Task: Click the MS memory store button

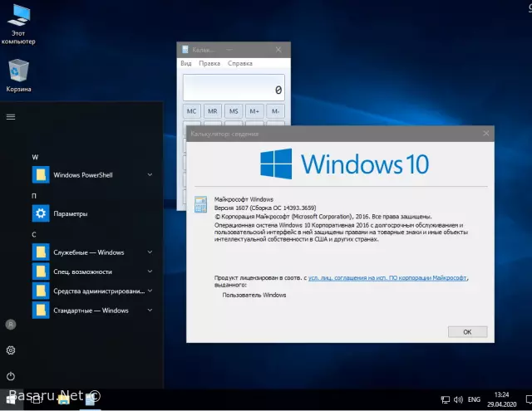Action: pos(234,111)
